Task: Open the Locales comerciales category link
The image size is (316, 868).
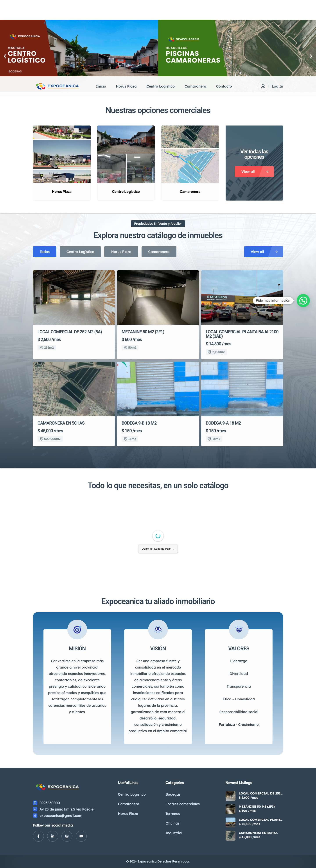Action: pos(183,804)
